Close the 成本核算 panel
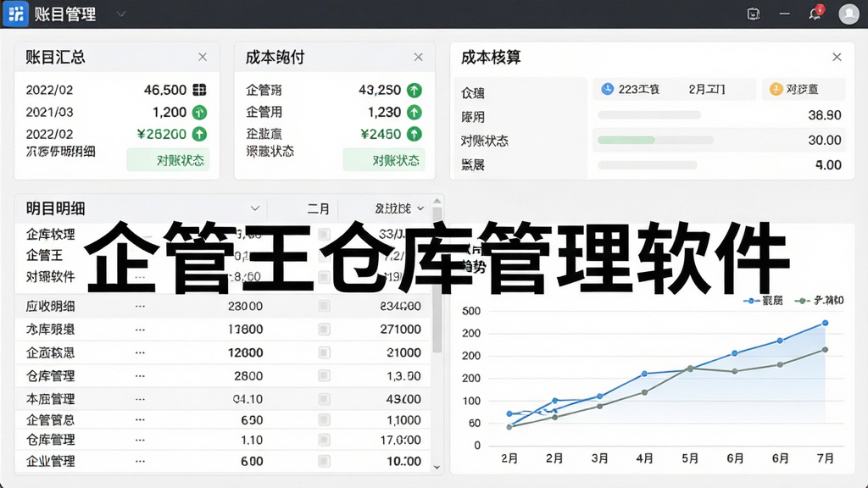 click(837, 57)
